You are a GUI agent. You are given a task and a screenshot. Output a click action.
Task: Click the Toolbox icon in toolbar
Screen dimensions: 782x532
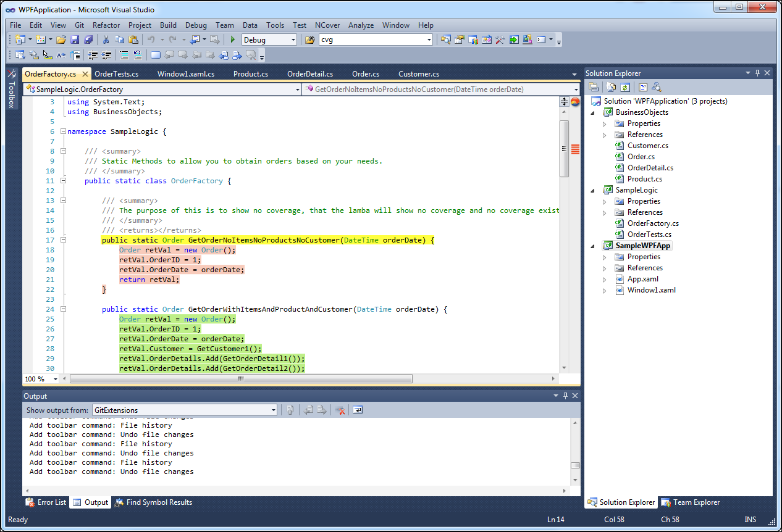(500, 39)
